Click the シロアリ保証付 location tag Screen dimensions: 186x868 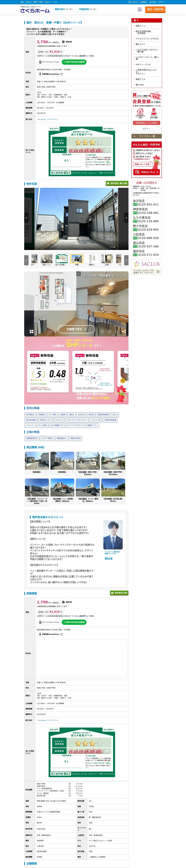pos(47,438)
